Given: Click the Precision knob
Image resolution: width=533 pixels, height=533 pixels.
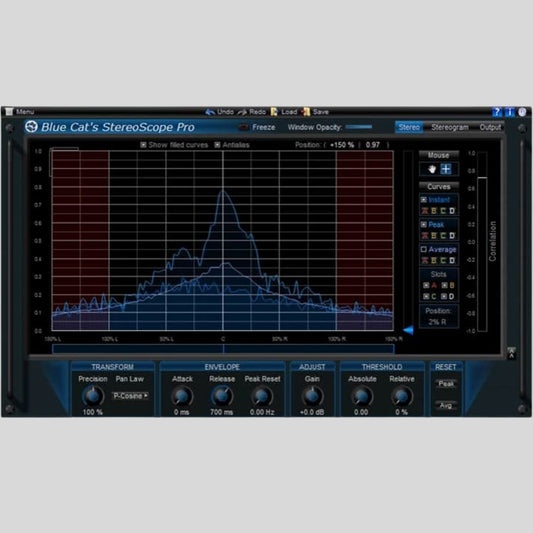Looking at the screenshot, I should point(93,396).
